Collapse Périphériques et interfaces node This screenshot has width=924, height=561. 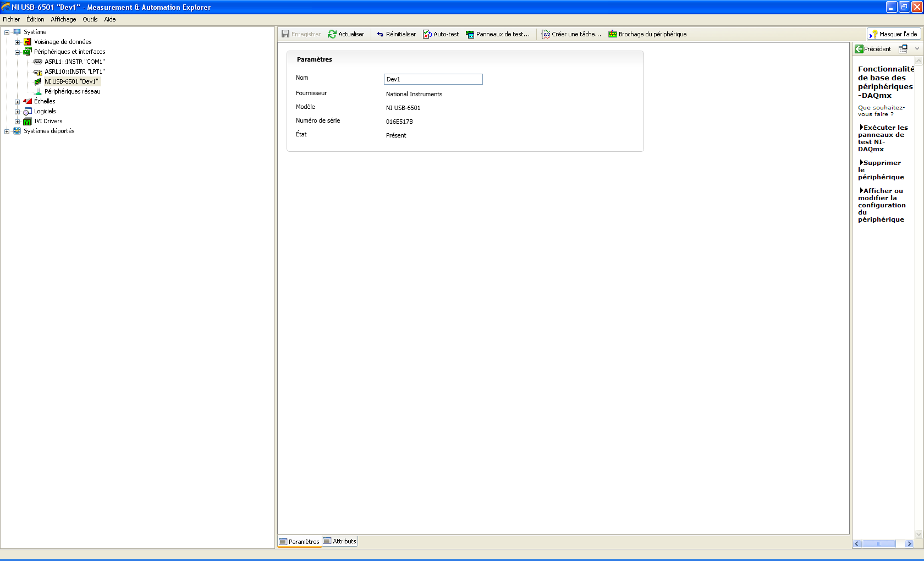click(x=18, y=52)
